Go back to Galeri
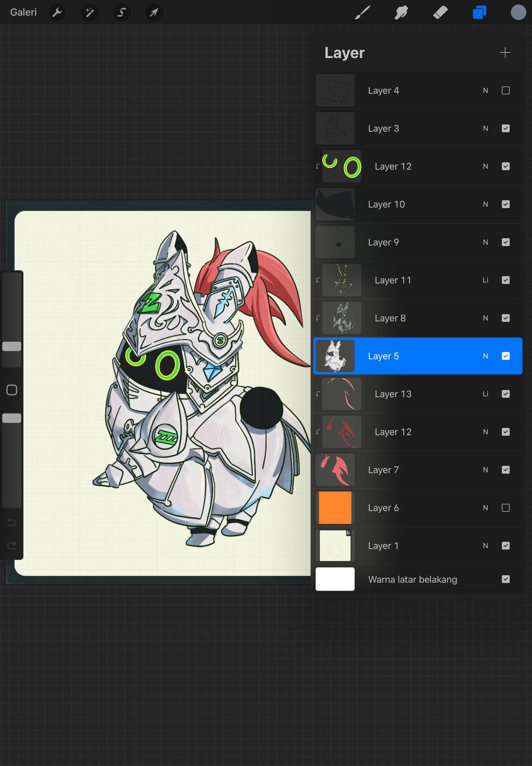The image size is (532, 766). coord(23,12)
